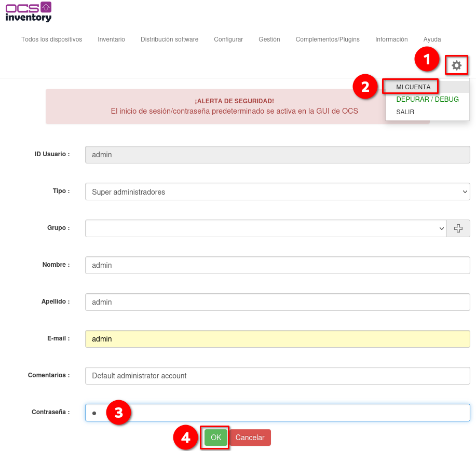Open Distribución software menu
Image resolution: width=476 pixels, height=451 pixels.
click(x=169, y=39)
